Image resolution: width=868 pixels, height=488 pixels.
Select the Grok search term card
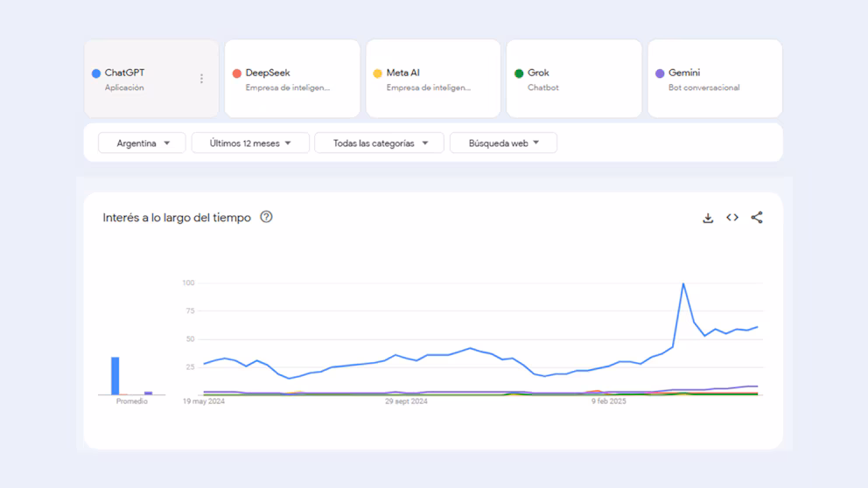pyautogui.click(x=574, y=79)
